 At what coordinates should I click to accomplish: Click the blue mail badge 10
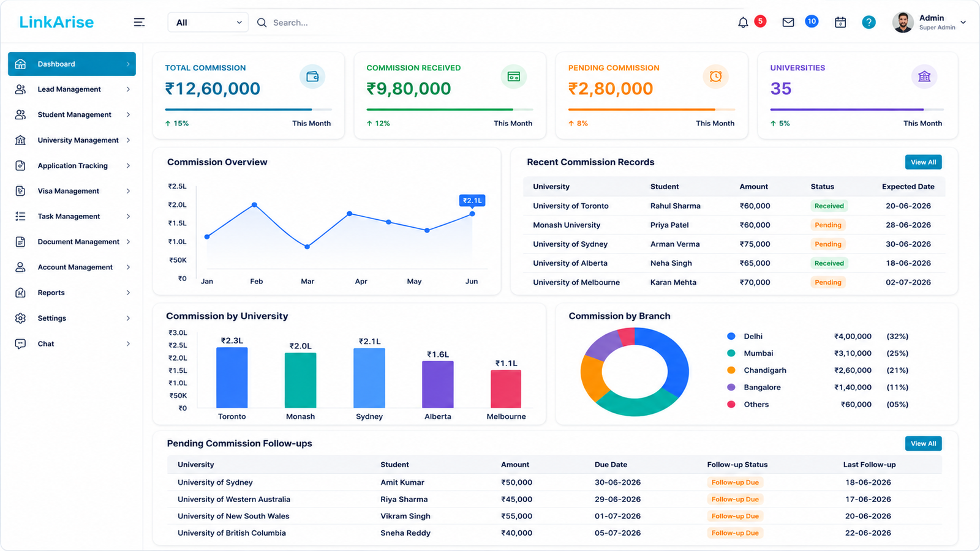pyautogui.click(x=812, y=21)
